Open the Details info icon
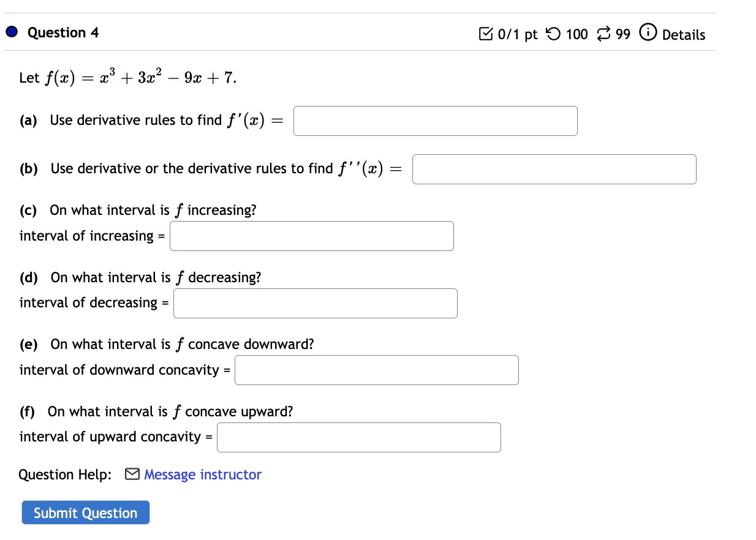Viewport: 756px width, 540px height. tap(647, 33)
